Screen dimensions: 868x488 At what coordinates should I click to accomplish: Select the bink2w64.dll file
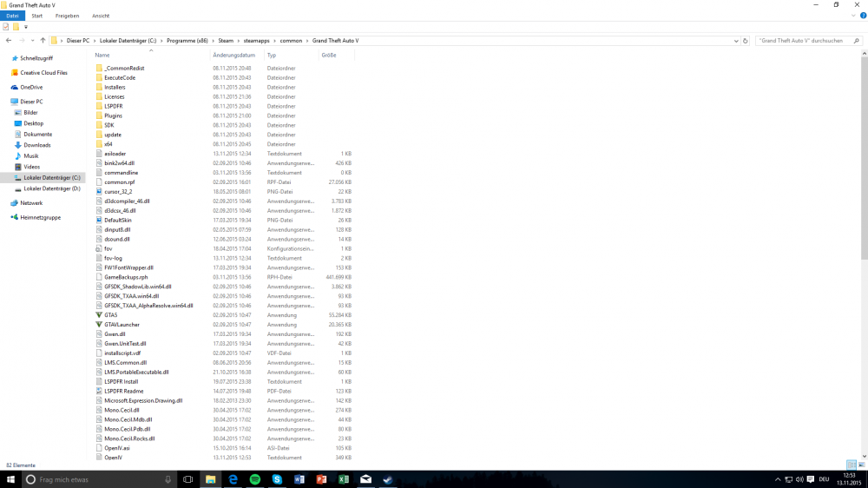[x=119, y=163]
